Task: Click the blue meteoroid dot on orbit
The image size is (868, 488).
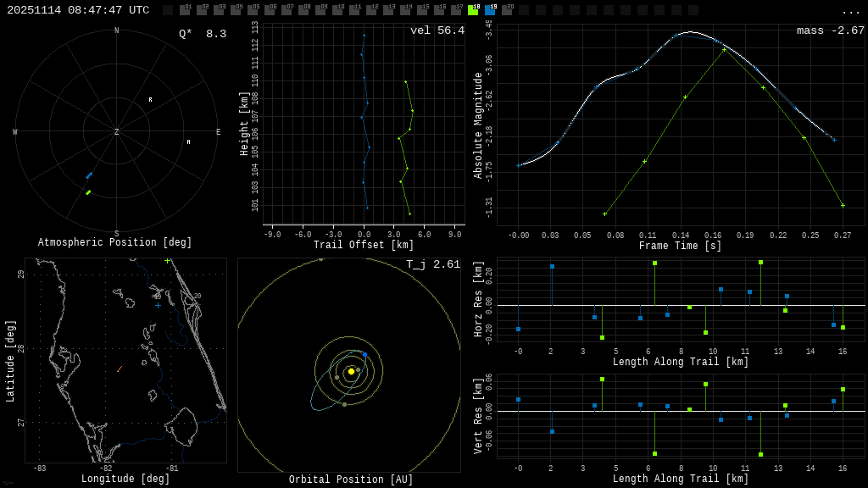Action: 364,354
